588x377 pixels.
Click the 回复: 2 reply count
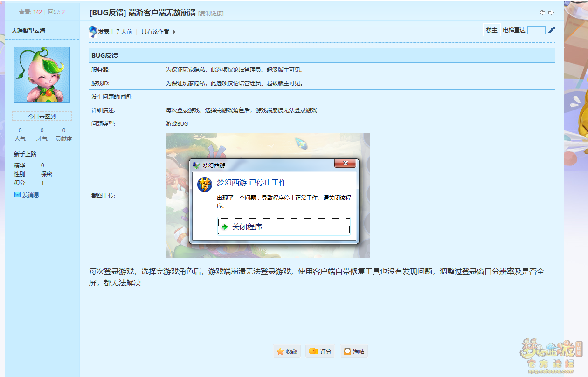tap(56, 12)
